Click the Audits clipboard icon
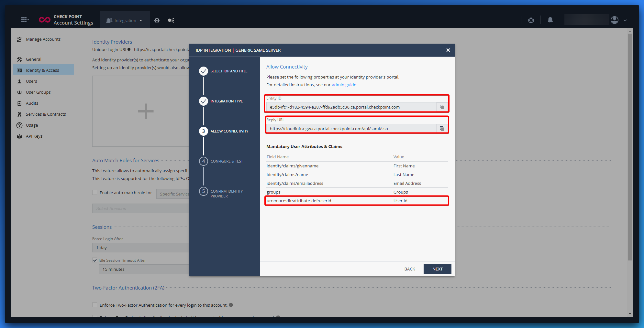644x328 pixels. [19, 103]
